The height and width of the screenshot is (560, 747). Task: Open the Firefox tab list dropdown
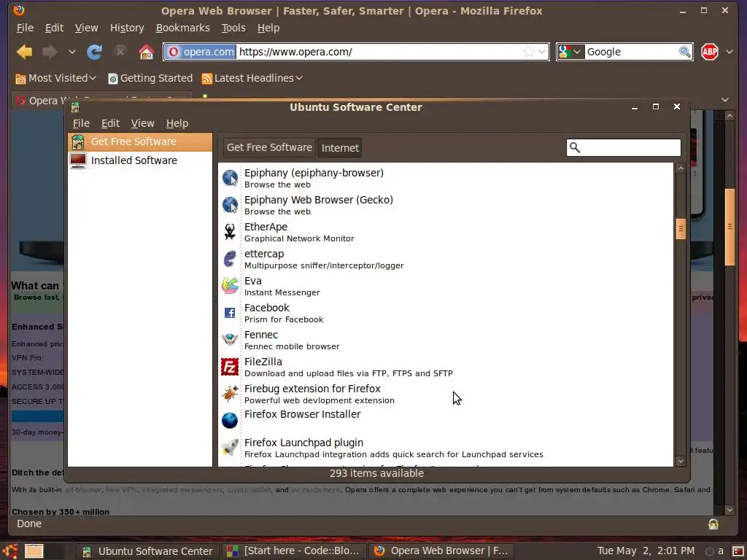click(724, 100)
